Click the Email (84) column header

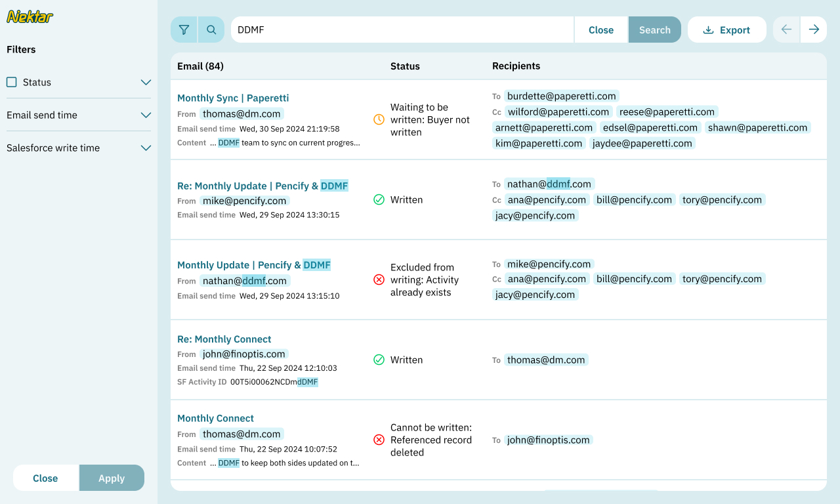pyautogui.click(x=200, y=66)
